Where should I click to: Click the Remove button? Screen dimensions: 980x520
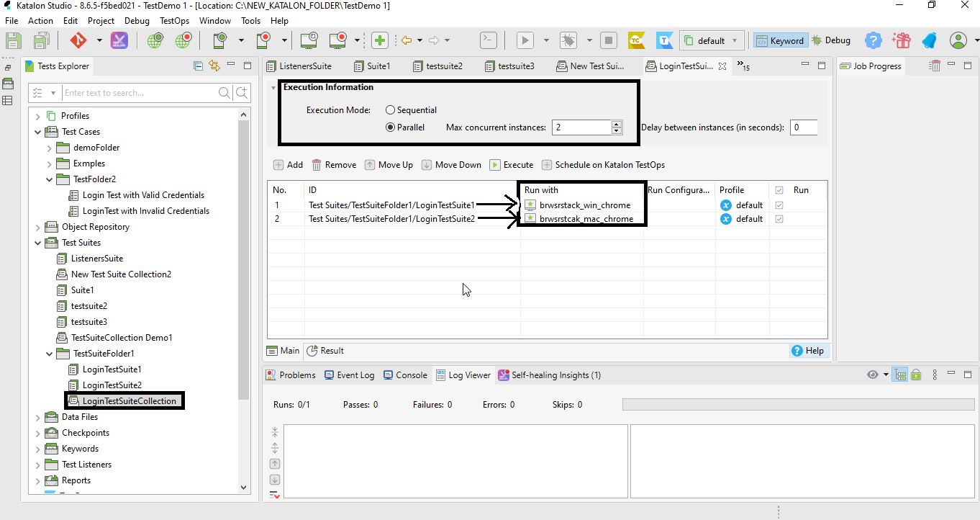coord(334,165)
